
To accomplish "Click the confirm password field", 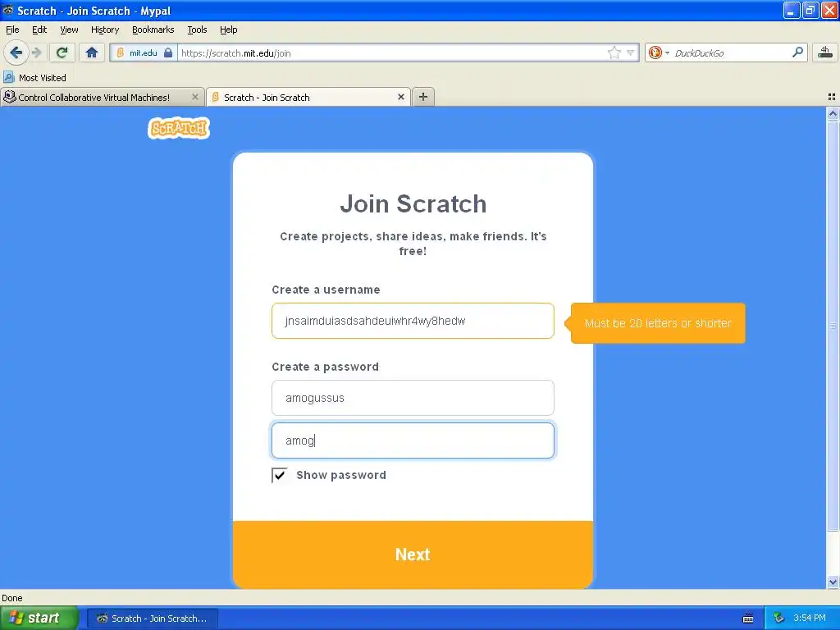I will [413, 441].
